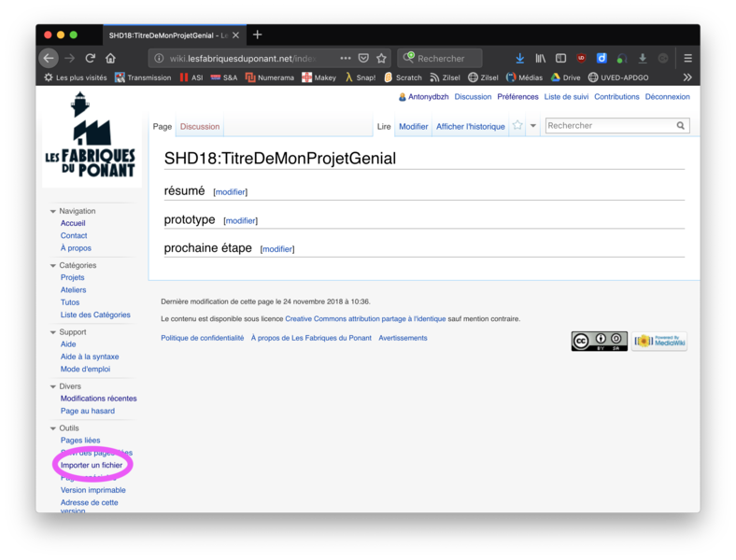
Task: Open the more actions dropdown arrow beside watchlist star
Action: [533, 126]
